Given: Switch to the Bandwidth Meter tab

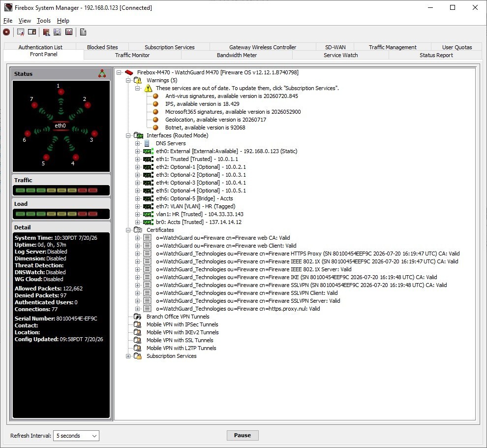Looking at the screenshot, I should [237, 55].
